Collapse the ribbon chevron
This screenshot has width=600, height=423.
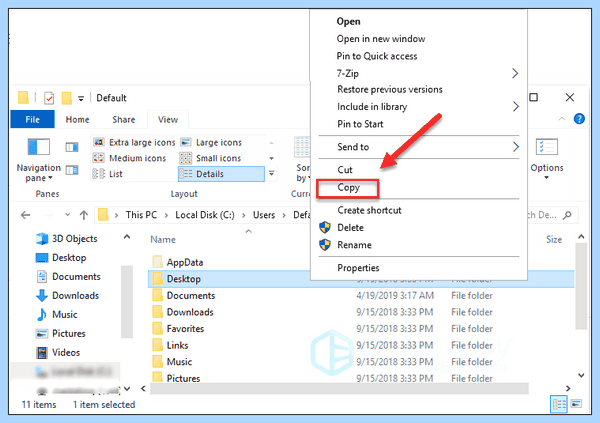[562, 119]
